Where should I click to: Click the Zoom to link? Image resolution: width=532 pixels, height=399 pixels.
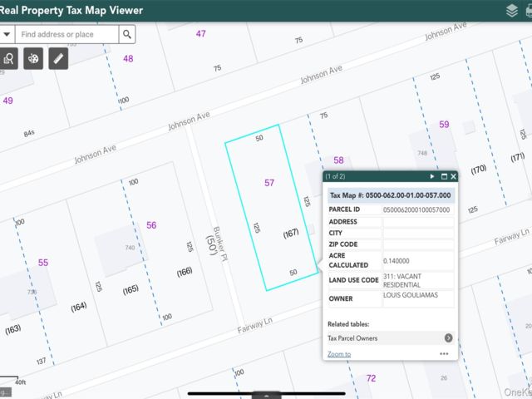pos(339,354)
